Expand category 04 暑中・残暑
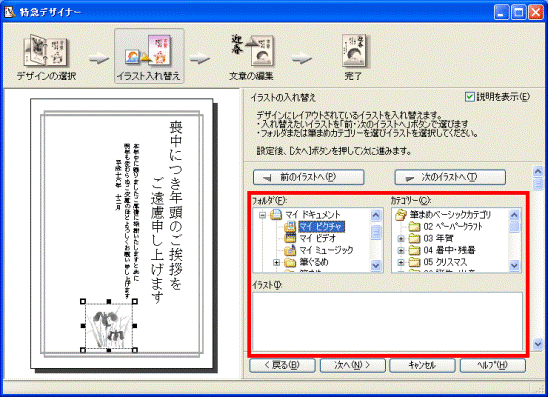The image size is (548, 397). [401, 251]
